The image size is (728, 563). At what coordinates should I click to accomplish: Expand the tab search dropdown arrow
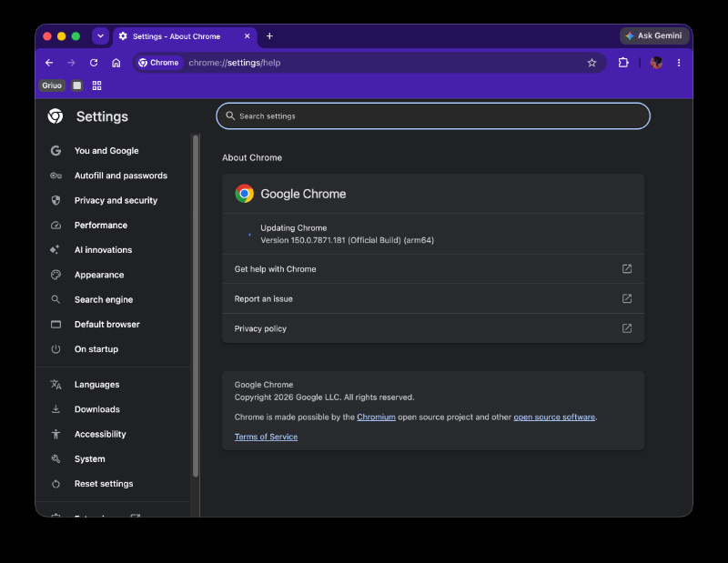click(x=100, y=35)
